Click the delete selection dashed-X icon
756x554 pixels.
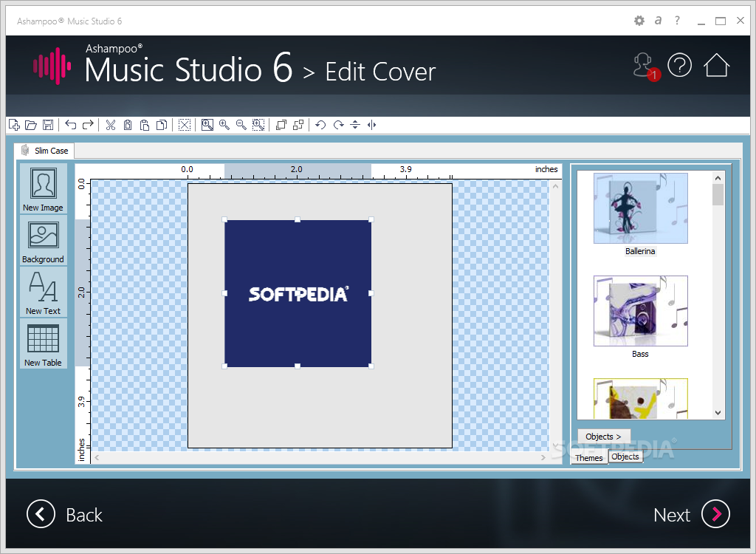[x=184, y=125]
